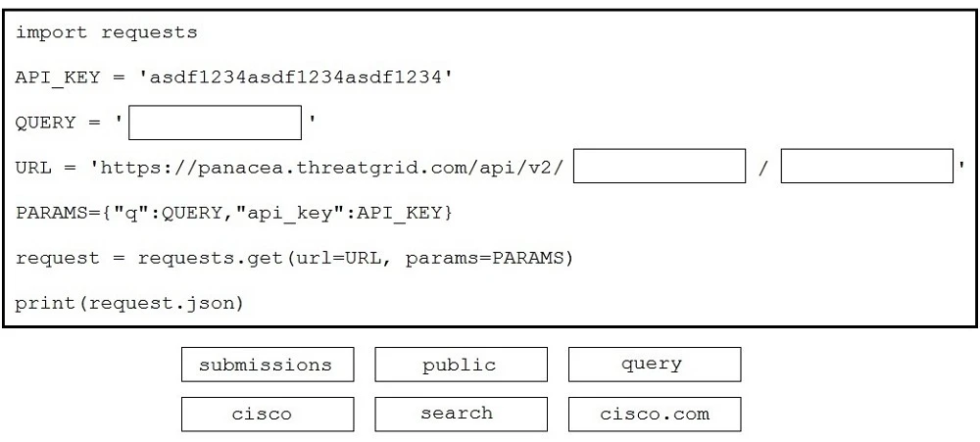Viewport: 980px width, 442px height.
Task: Click the 'asdf1234asdf1234asdf1234' key string
Action: (x=299, y=77)
